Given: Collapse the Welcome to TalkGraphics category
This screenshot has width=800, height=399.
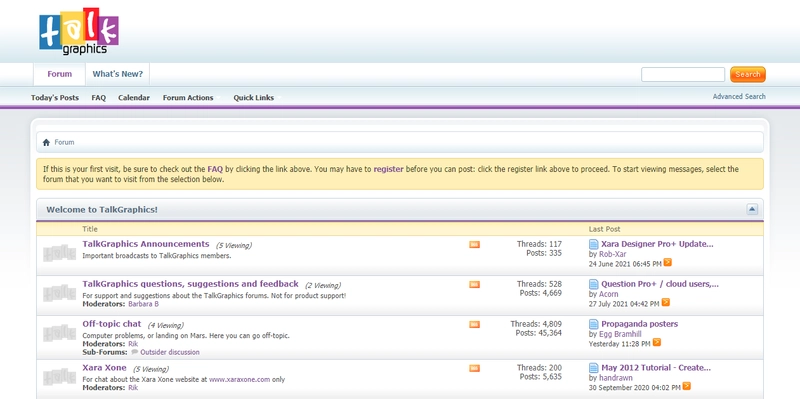Looking at the screenshot, I should point(752,209).
